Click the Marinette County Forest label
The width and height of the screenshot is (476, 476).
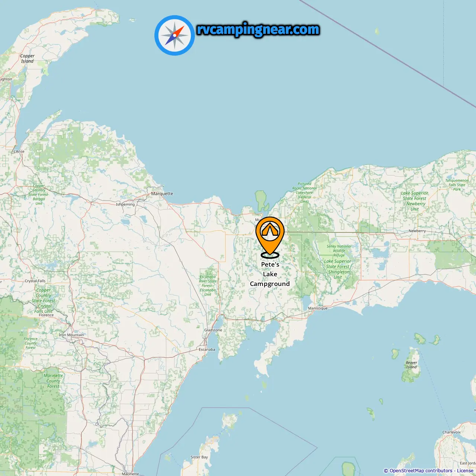click(53, 381)
